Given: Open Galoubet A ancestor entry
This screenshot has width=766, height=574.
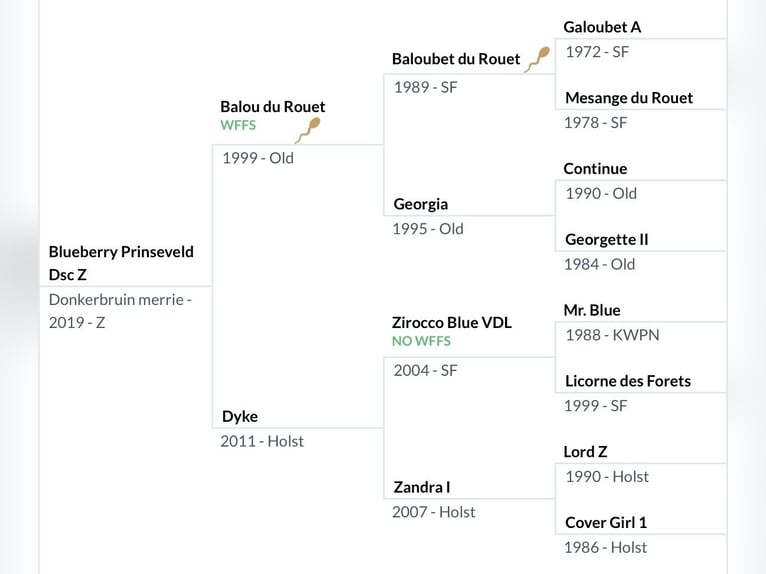Looking at the screenshot, I should click(x=602, y=27).
